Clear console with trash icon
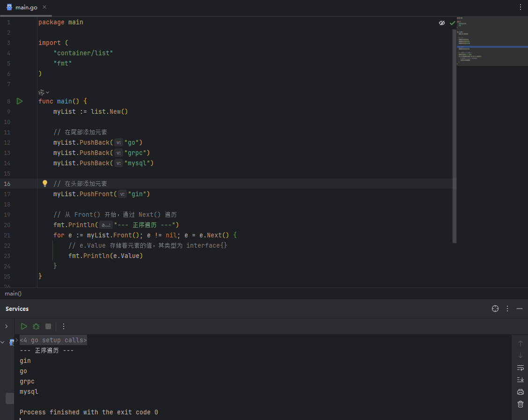 coord(520,404)
